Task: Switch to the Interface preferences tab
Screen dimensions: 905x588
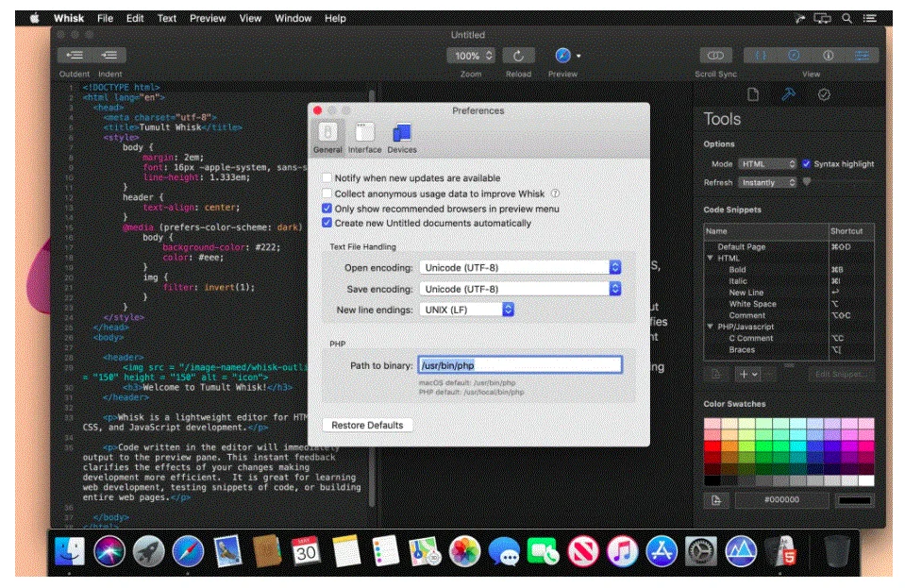Action: coord(364,138)
